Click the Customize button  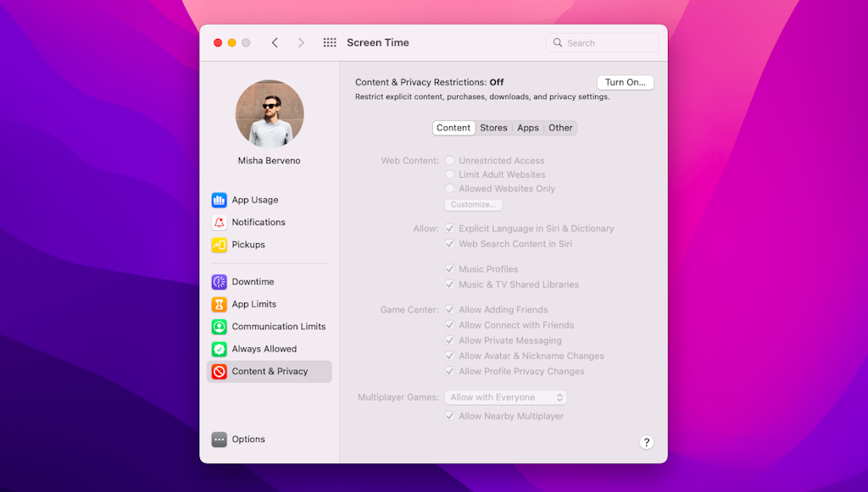(473, 204)
